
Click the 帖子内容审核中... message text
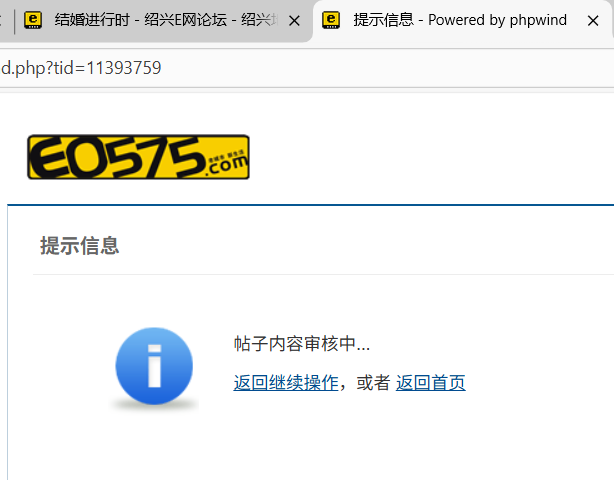[x=302, y=344]
